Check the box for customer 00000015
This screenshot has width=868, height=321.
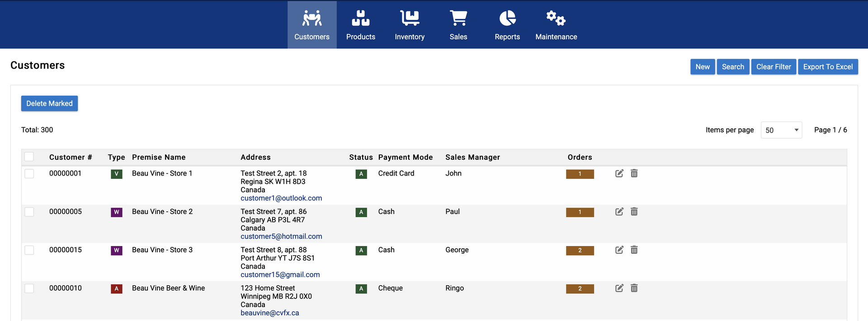29,250
